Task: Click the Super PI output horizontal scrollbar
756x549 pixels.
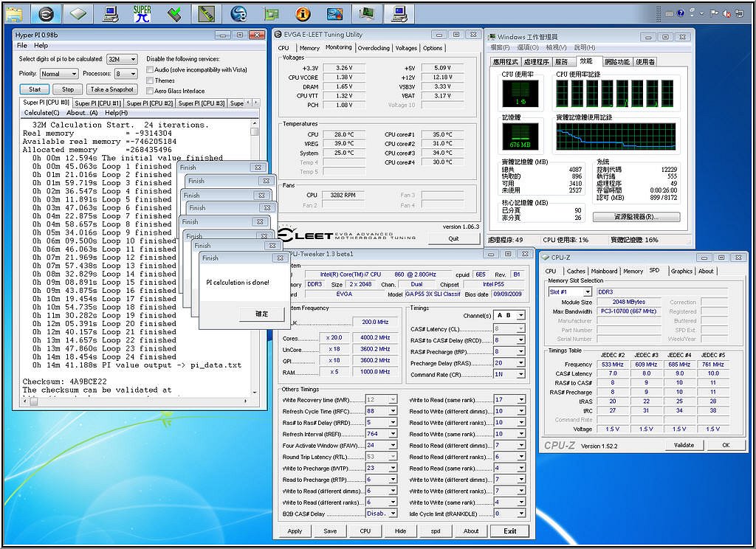Action: 134,401
